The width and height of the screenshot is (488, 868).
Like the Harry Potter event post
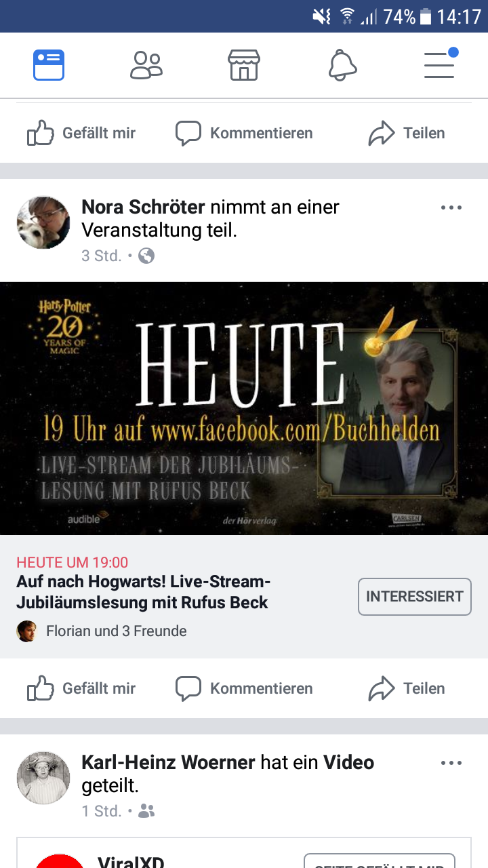coord(81,688)
